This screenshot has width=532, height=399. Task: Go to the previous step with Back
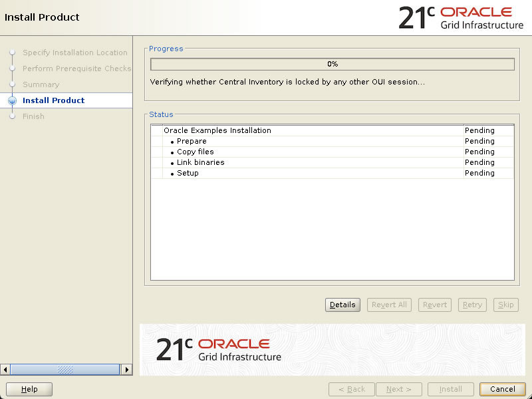[x=352, y=389]
